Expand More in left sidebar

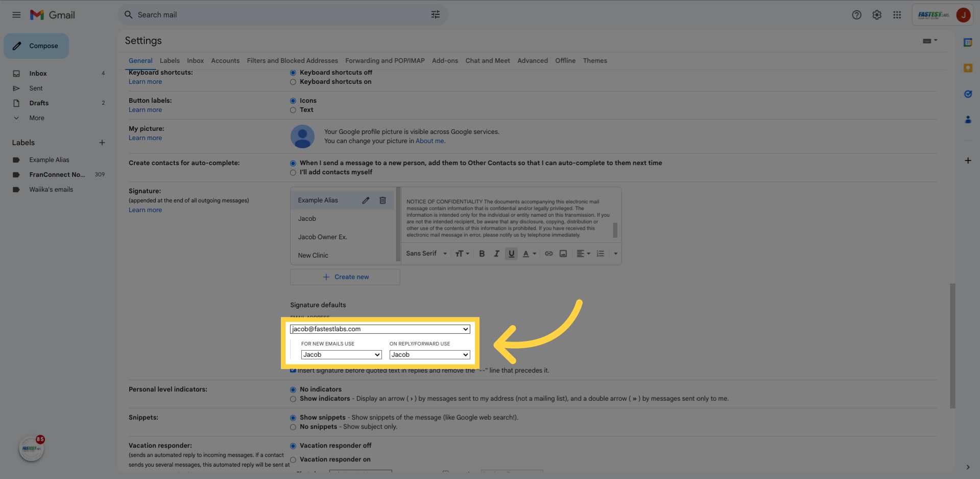(x=37, y=118)
